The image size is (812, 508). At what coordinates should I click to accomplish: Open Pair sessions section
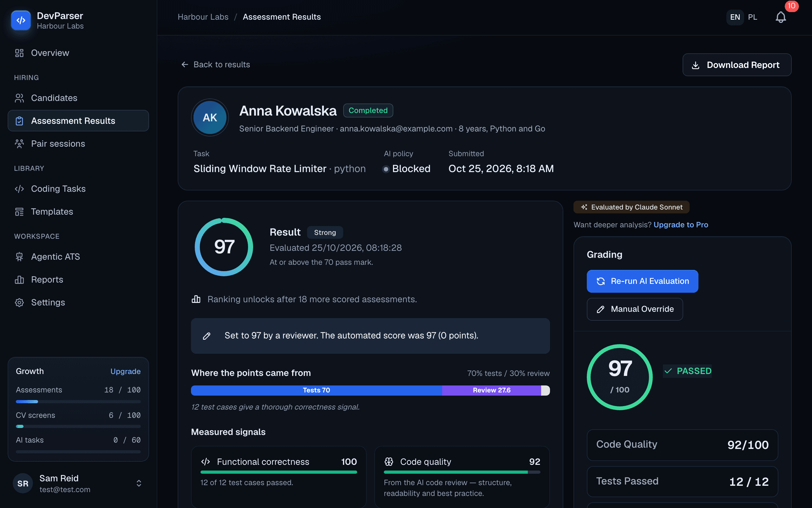78,144
